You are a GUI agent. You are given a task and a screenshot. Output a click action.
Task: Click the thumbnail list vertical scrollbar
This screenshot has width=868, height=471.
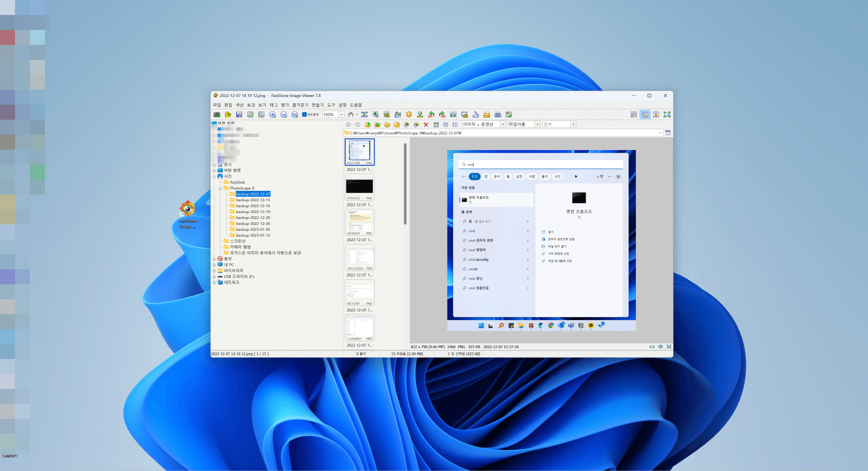coord(405,184)
